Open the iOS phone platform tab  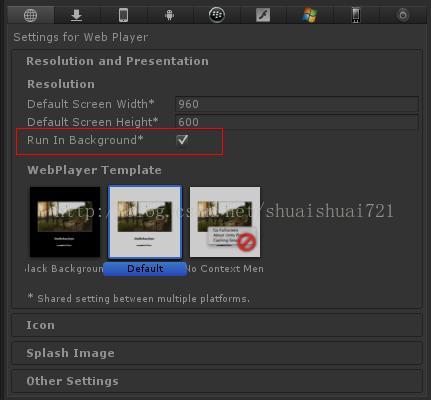tap(123, 15)
